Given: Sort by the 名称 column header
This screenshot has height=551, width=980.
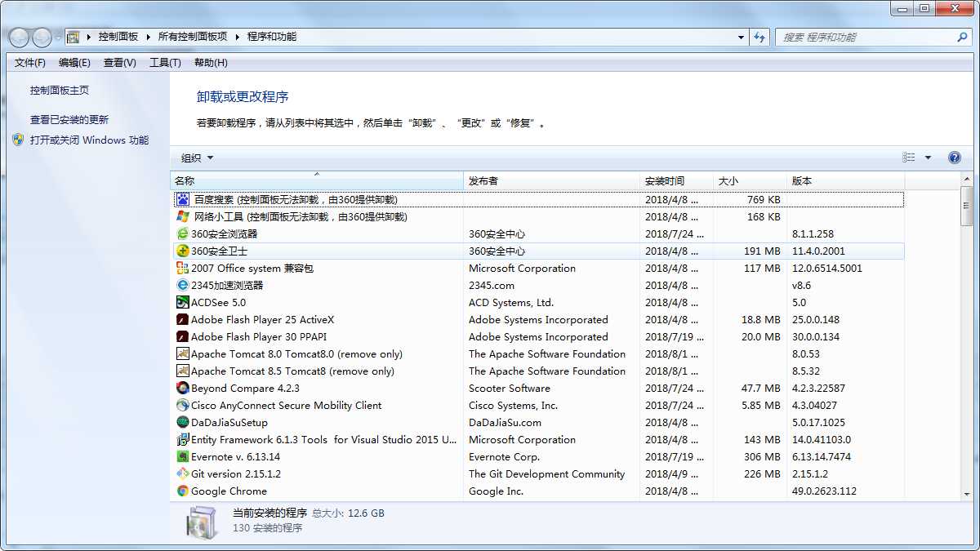Looking at the screenshot, I should pyautogui.click(x=317, y=180).
